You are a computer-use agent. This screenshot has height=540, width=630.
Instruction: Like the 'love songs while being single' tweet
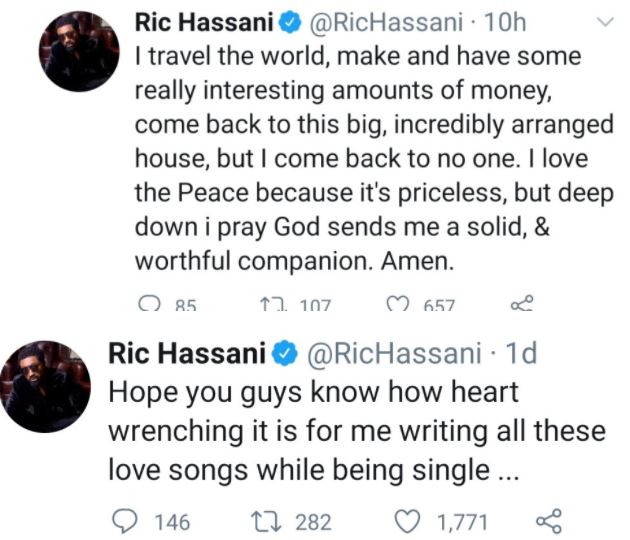pyautogui.click(x=407, y=520)
